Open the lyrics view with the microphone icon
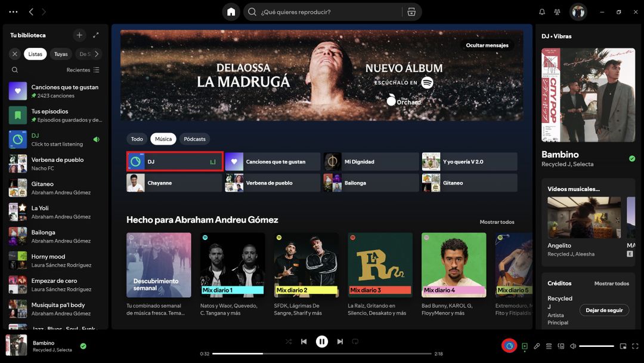 (x=537, y=346)
